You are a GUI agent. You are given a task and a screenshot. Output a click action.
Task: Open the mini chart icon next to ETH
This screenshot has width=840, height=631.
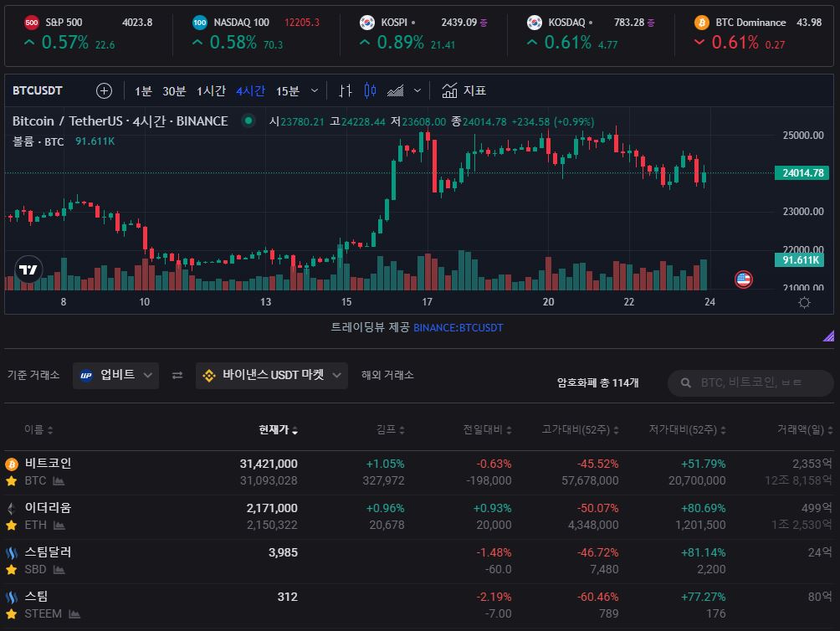click(x=59, y=526)
